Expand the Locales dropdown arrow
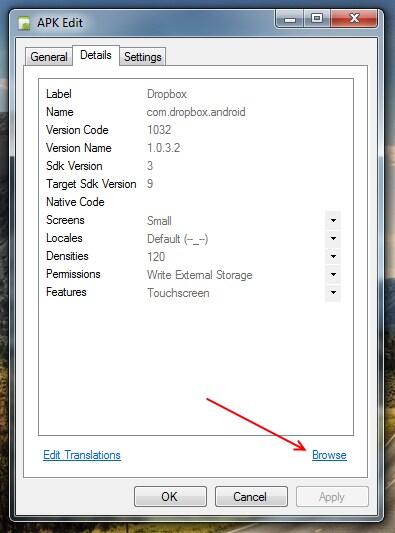The width and height of the screenshot is (395, 533). (x=333, y=238)
